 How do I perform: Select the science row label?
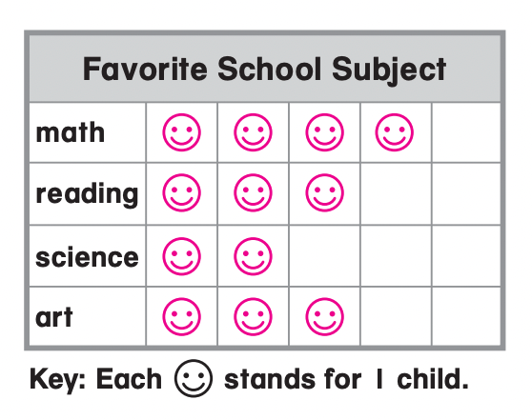[87, 257]
